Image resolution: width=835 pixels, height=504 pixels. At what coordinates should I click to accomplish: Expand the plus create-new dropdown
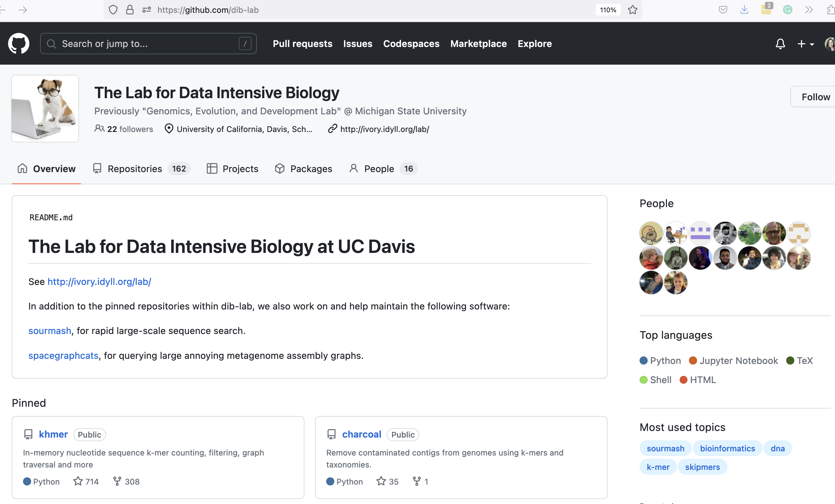tap(805, 44)
